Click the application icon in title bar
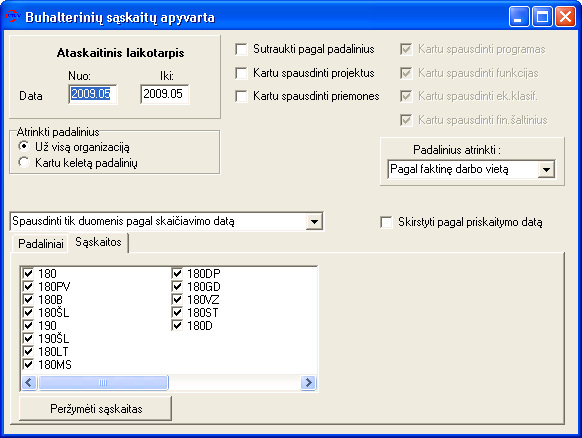This screenshot has height=438, width=582. pos(12,16)
